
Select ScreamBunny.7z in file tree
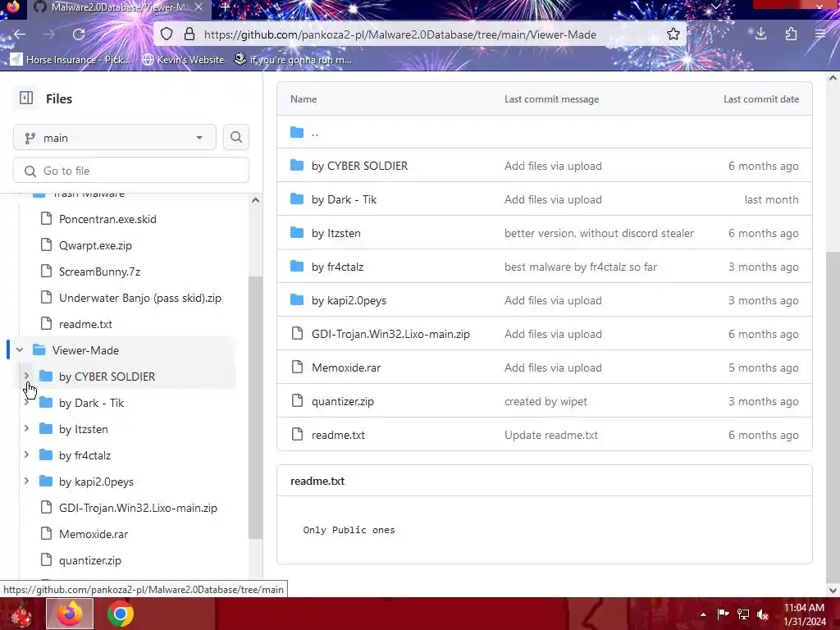coord(99,272)
